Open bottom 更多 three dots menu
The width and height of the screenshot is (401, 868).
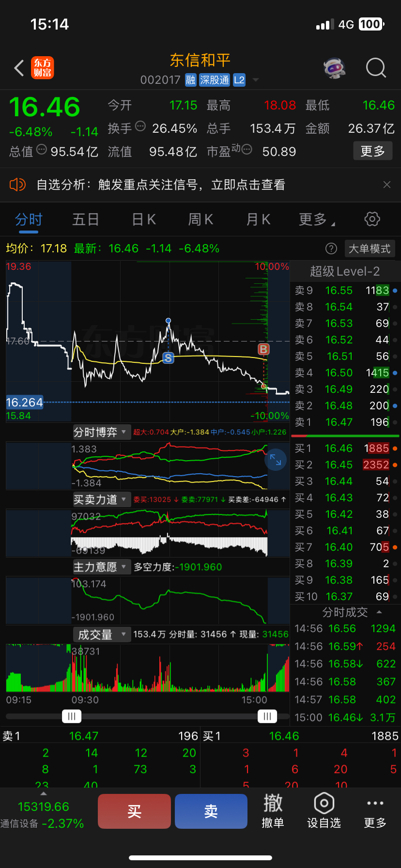(x=375, y=811)
